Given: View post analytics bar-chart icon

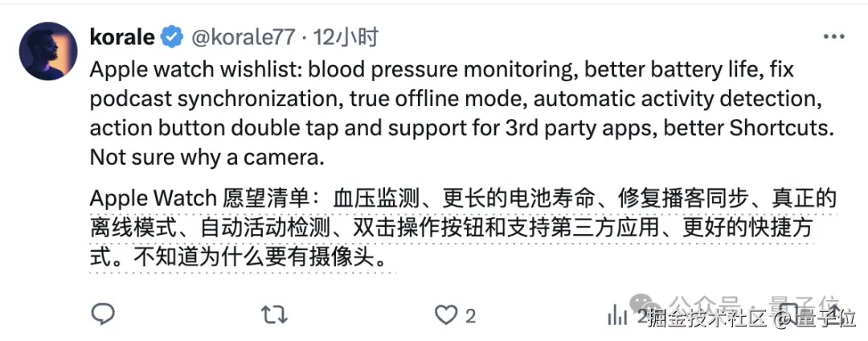Looking at the screenshot, I should pyautogui.click(x=617, y=316).
